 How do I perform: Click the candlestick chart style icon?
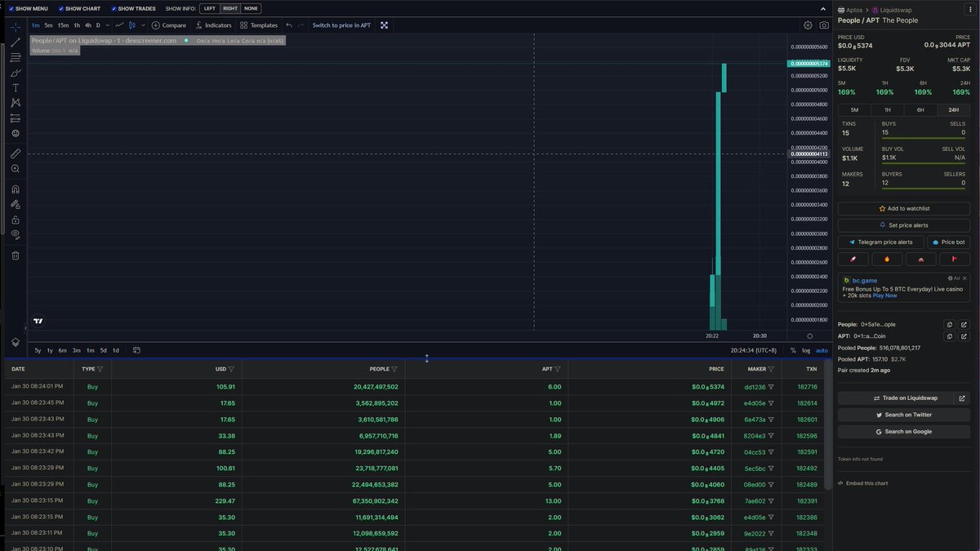pyautogui.click(x=131, y=25)
